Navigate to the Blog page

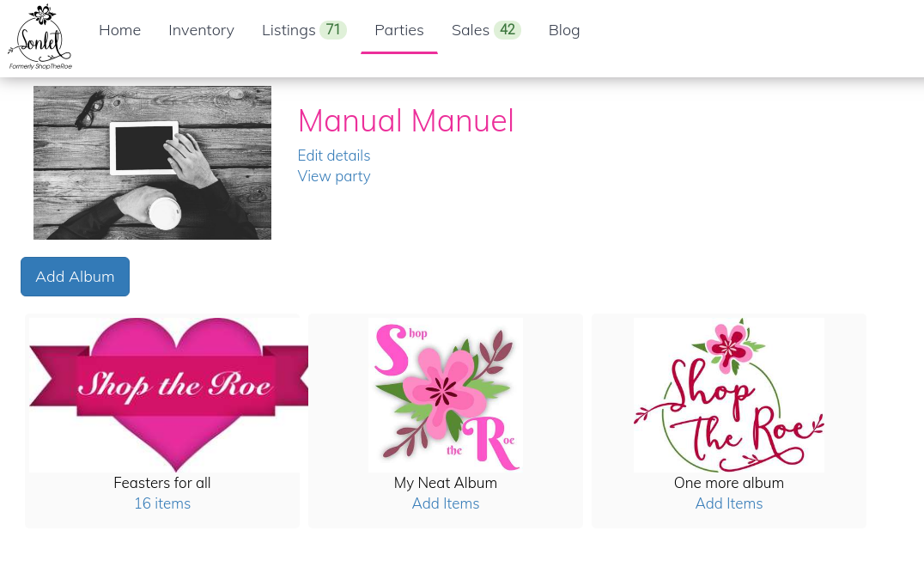[x=564, y=30]
